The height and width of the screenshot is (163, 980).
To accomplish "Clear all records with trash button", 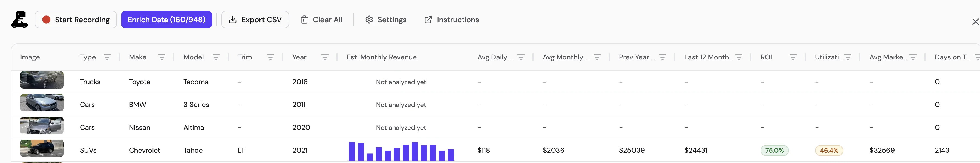I will click(x=321, y=20).
